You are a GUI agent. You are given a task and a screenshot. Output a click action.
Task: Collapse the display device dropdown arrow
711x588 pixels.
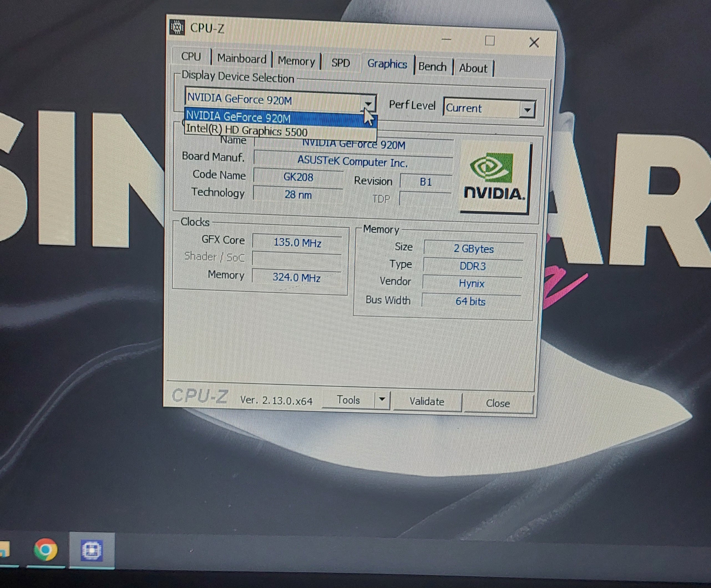tap(369, 103)
